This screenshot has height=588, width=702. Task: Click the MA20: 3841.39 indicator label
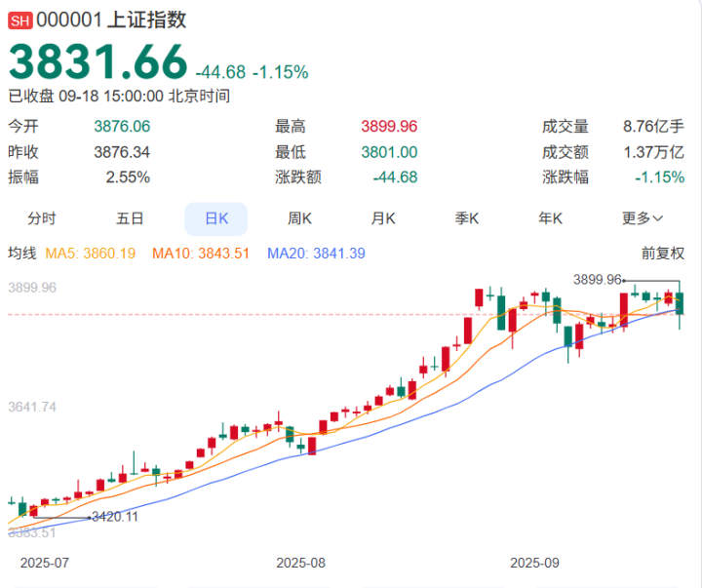(316, 254)
